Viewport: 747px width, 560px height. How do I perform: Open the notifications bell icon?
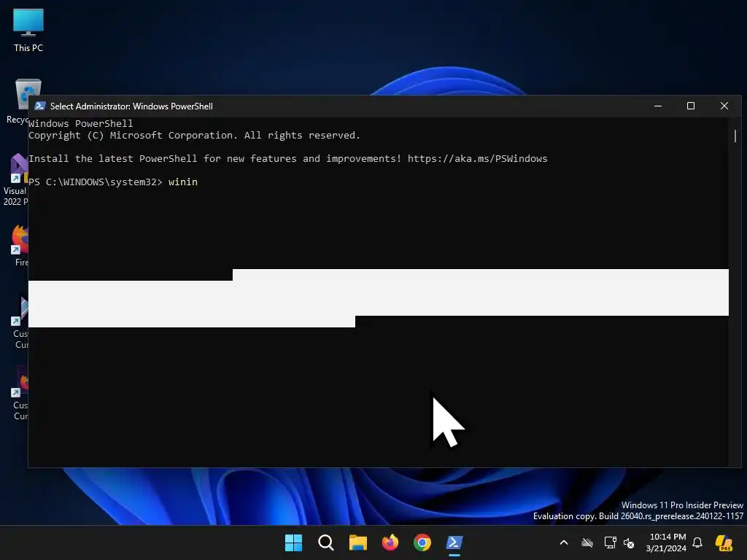click(x=697, y=542)
